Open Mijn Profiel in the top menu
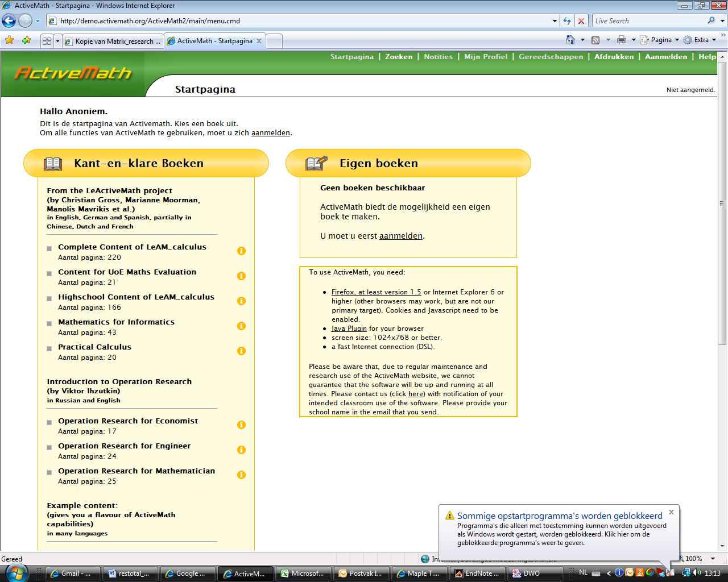728x582 pixels. coord(486,57)
